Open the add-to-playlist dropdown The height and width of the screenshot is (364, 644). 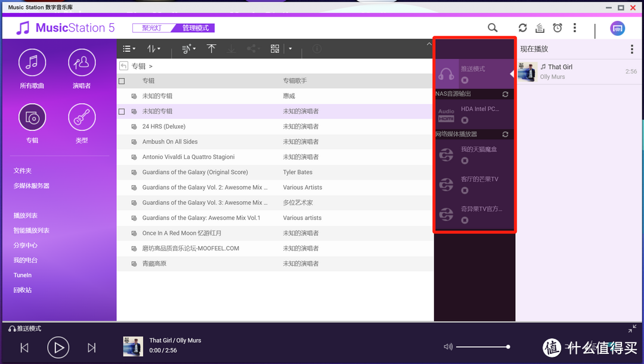point(188,49)
